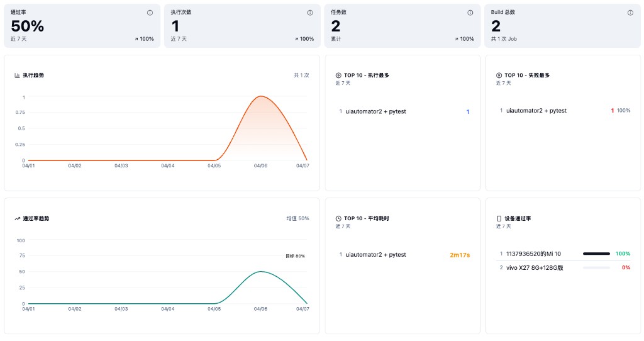Click the device icon beside 设备通过率

[499, 219]
